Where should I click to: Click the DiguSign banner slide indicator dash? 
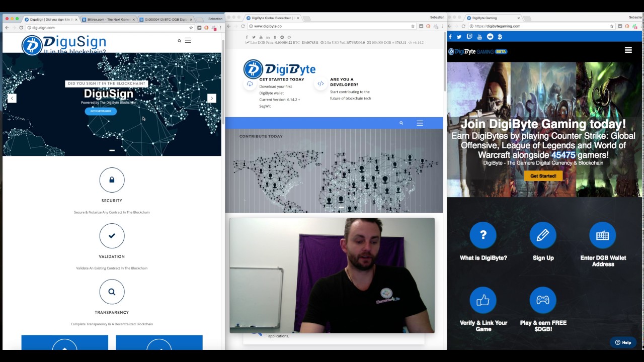(112, 150)
